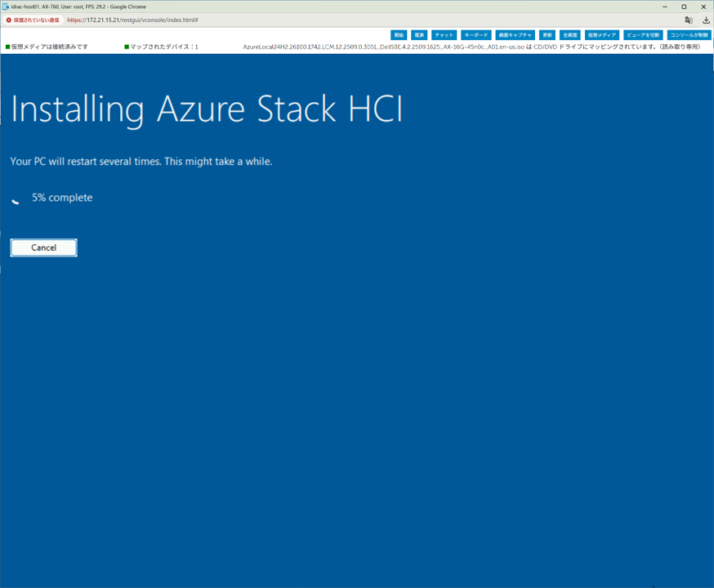
Task: Cancel the Azure Stack HCI installation
Action: [x=43, y=247]
